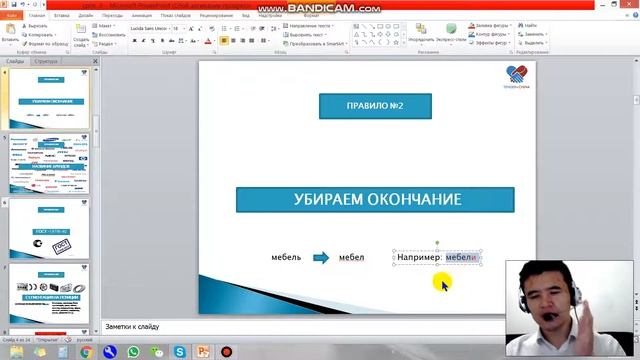The height and width of the screenshot is (360, 640).
Task: Align text to the right
Action: click(242, 41)
